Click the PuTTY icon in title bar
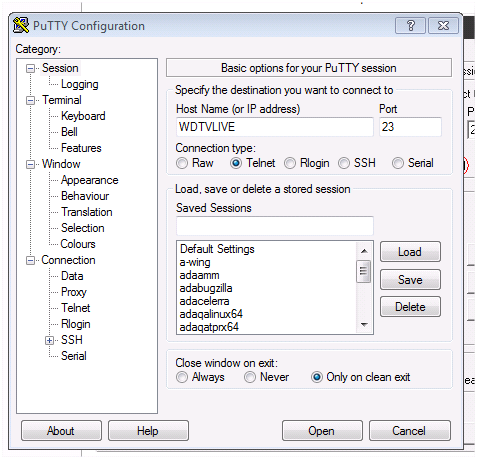 (x=21, y=25)
